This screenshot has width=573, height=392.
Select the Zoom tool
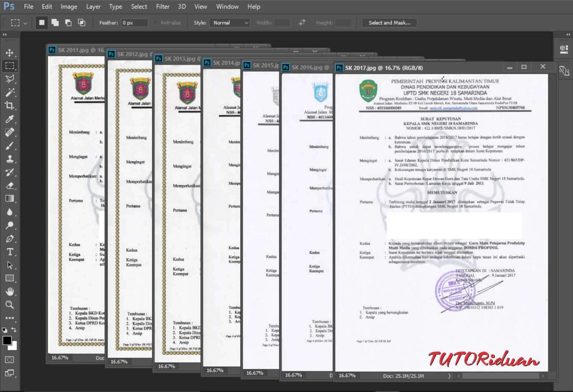(x=10, y=305)
